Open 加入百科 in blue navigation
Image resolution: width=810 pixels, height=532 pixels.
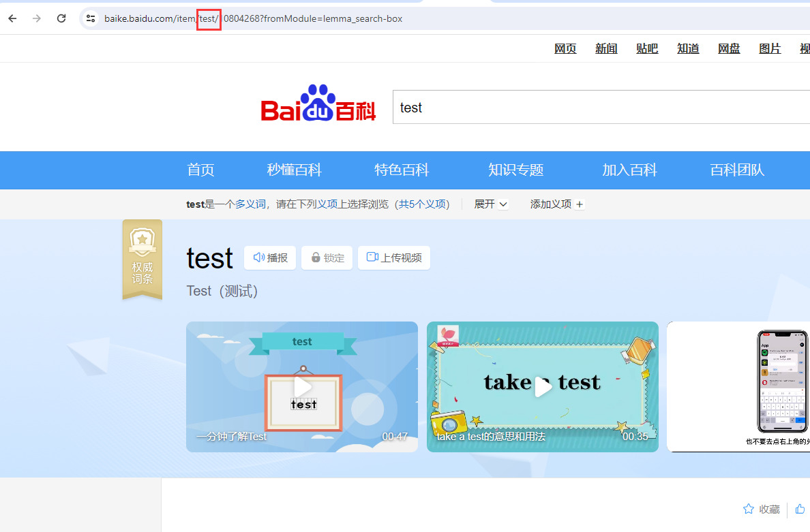[630, 170]
